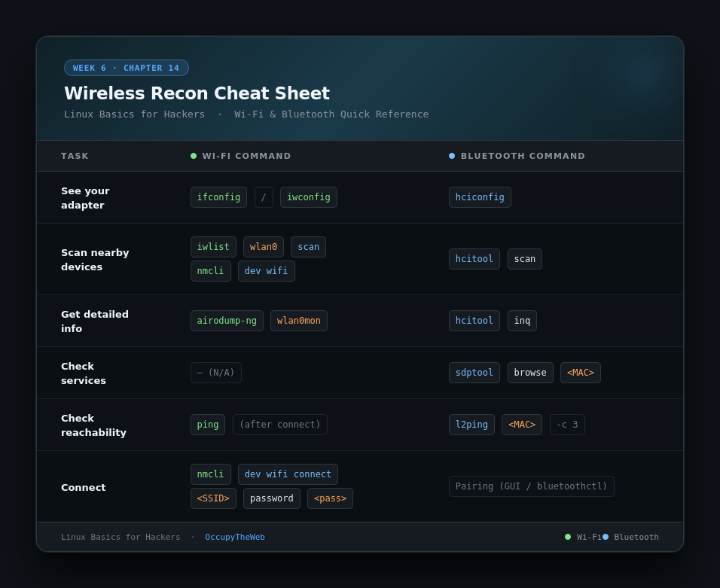This screenshot has height=588, width=720.
Task: Select the dev wifi connect chip
Action: pos(288,474)
